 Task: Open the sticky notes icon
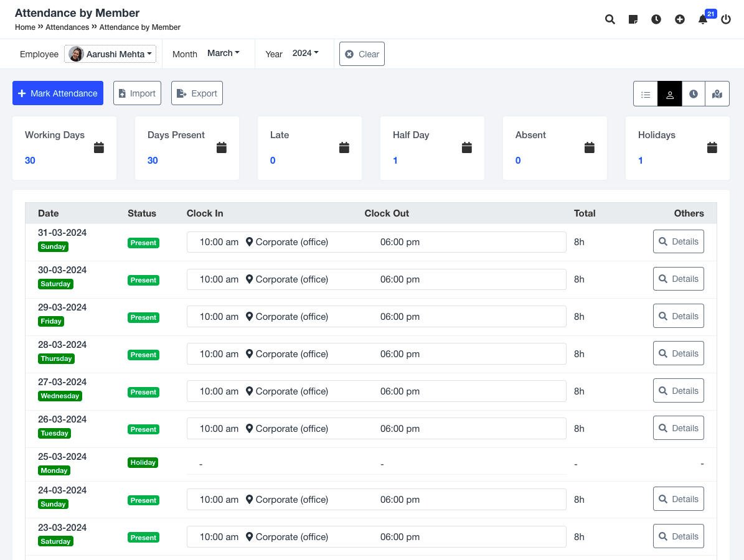tap(633, 19)
